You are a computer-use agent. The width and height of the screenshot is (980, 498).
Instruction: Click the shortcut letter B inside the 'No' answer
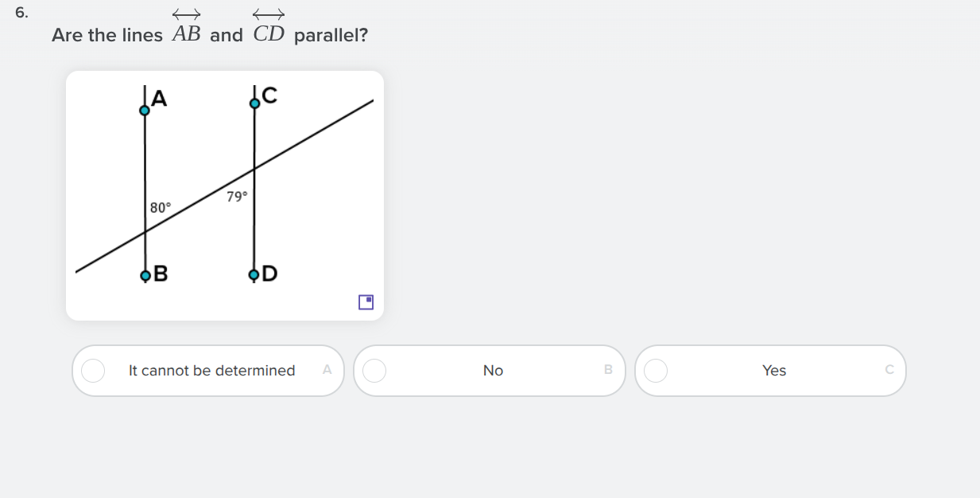[608, 370]
